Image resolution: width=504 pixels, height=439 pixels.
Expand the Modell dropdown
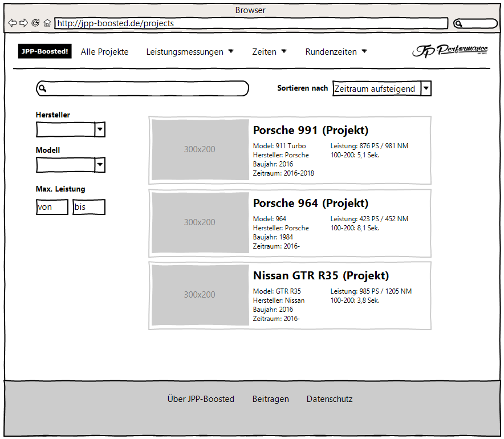click(x=100, y=165)
